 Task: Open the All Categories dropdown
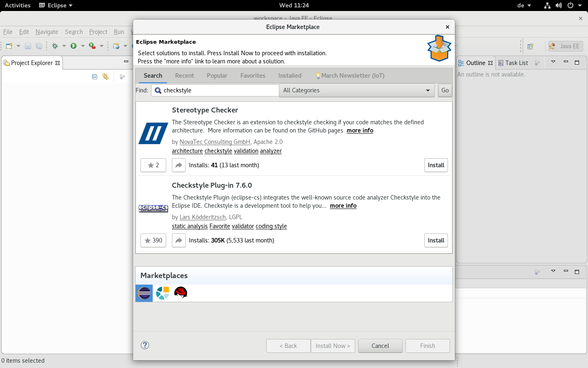pos(428,90)
